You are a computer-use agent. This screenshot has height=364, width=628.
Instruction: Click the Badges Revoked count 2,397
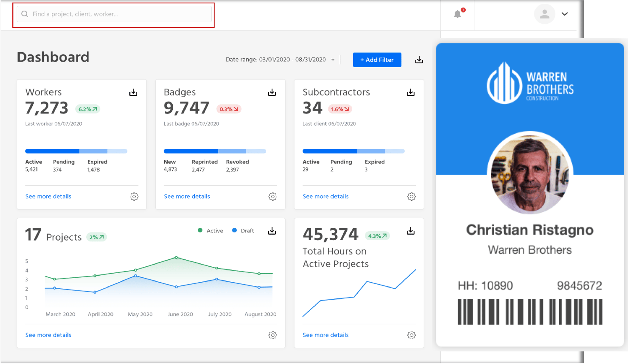232,170
